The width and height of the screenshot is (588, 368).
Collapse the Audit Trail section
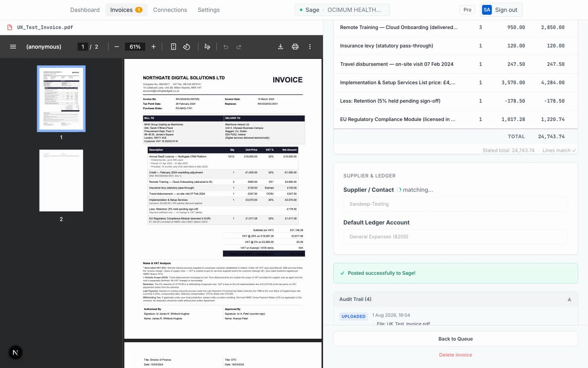click(569, 299)
